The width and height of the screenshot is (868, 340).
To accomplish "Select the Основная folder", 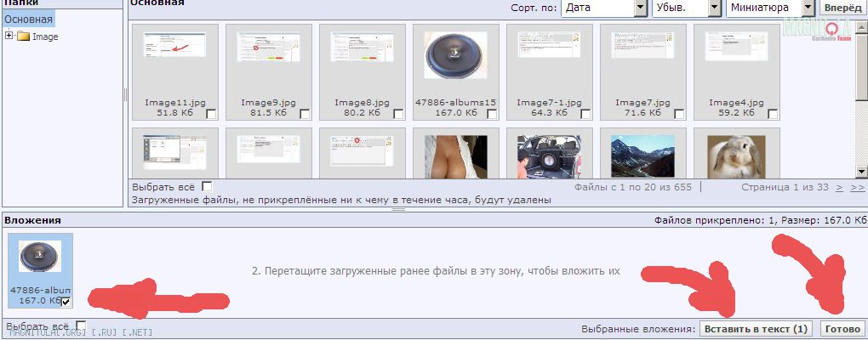I will coord(29,19).
